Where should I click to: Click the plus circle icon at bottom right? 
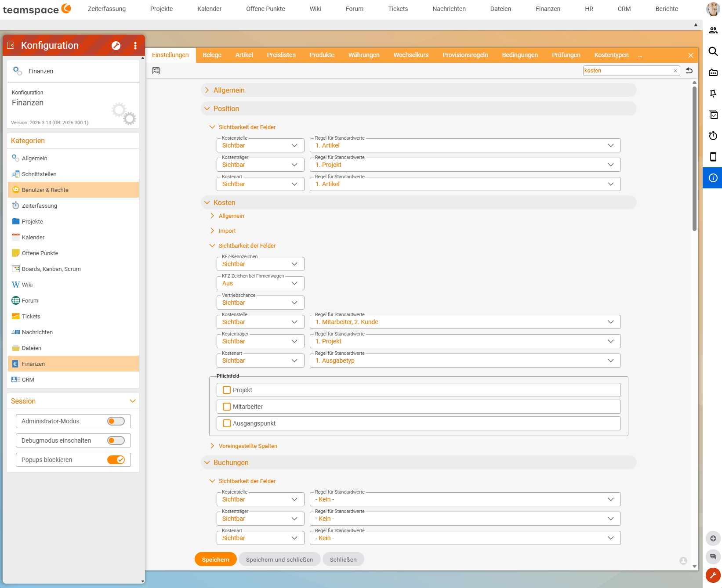[713, 538]
